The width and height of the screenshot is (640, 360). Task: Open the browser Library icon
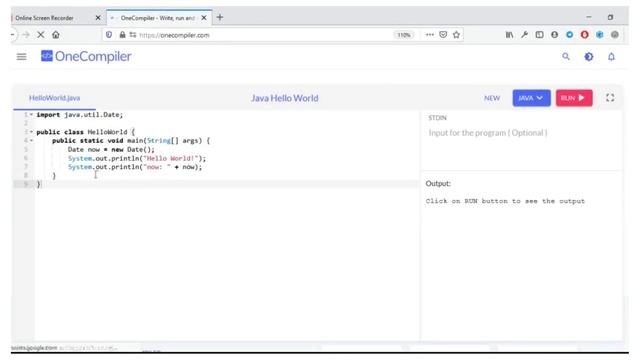pyautogui.click(x=509, y=35)
